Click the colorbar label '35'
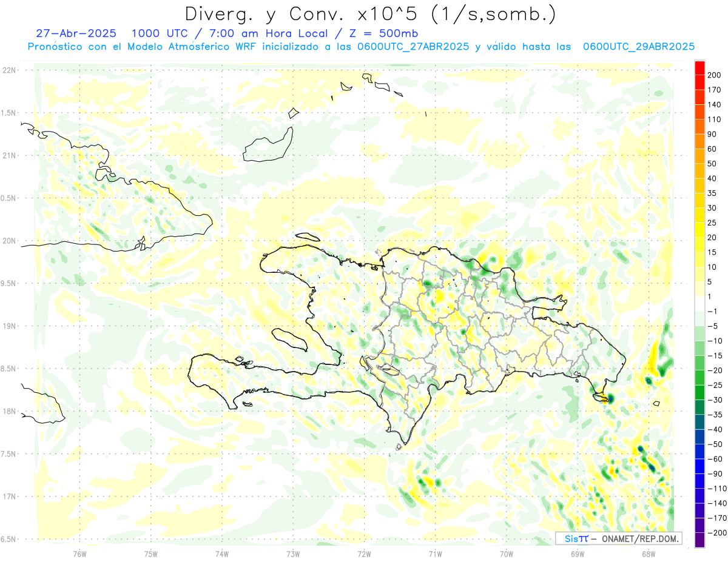728x562 pixels. 713,193
